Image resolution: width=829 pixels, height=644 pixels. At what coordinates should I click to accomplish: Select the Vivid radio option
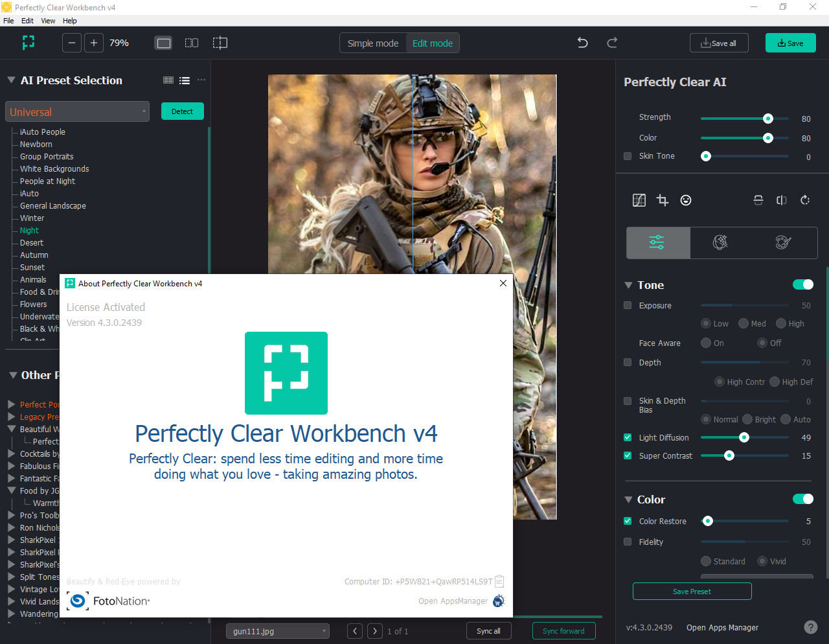tap(762, 561)
